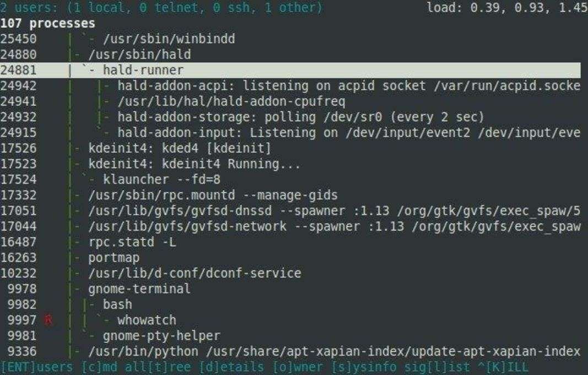Select the portmap process row

[114, 258]
